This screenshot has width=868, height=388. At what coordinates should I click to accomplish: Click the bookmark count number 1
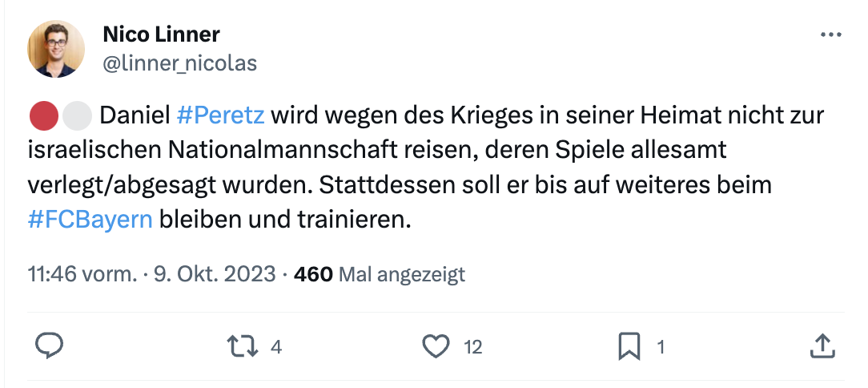tap(661, 347)
